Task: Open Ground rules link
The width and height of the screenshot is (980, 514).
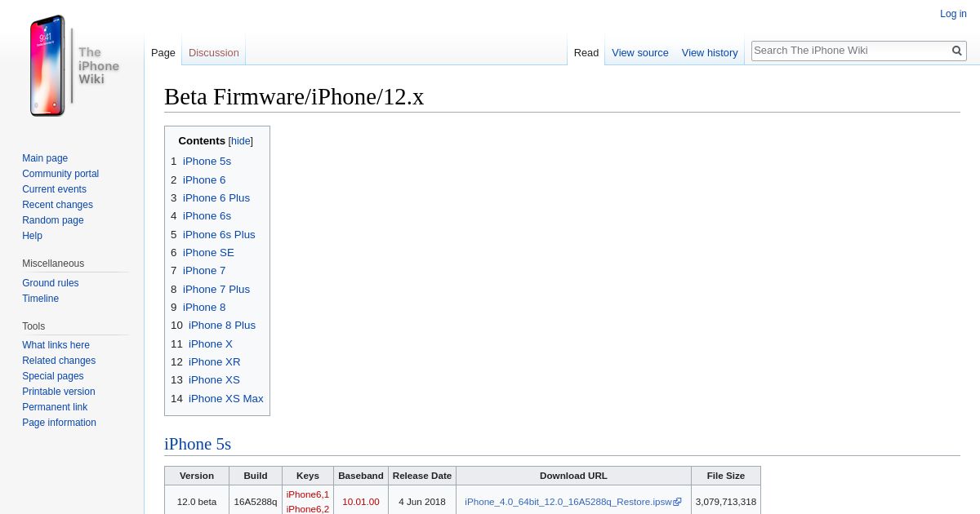Action: [x=51, y=283]
